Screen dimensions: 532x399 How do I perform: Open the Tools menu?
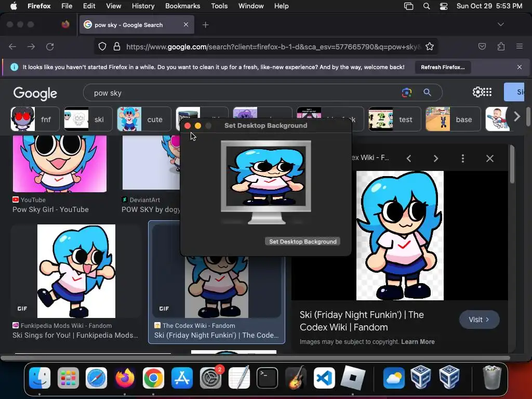(x=219, y=6)
